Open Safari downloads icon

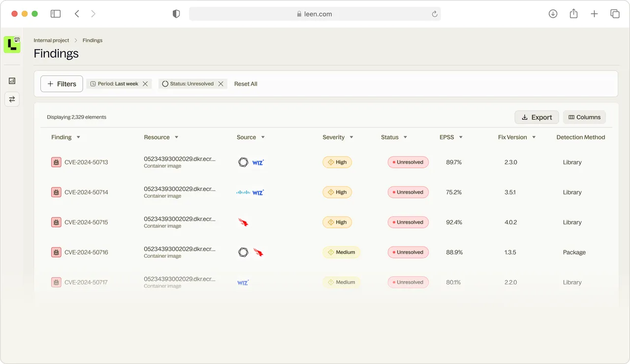[x=553, y=14]
